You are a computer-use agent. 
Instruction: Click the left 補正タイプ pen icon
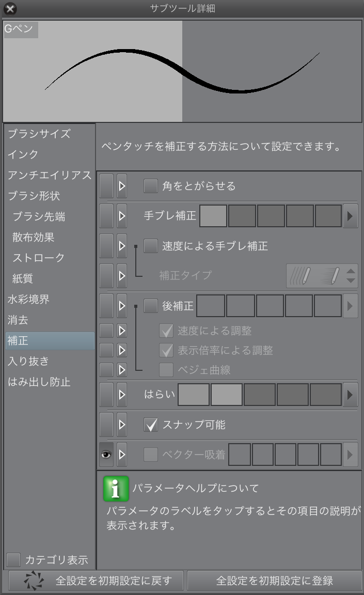coord(301,276)
